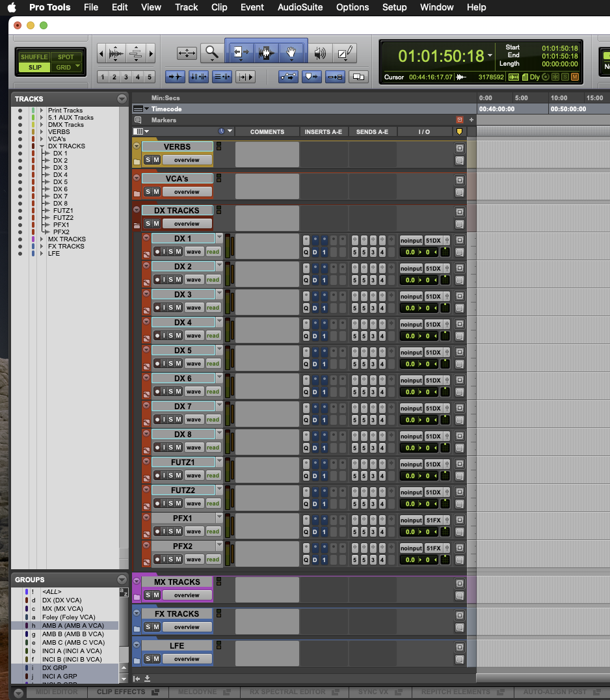Click the Zoom Toggle arrows icon

click(187, 53)
